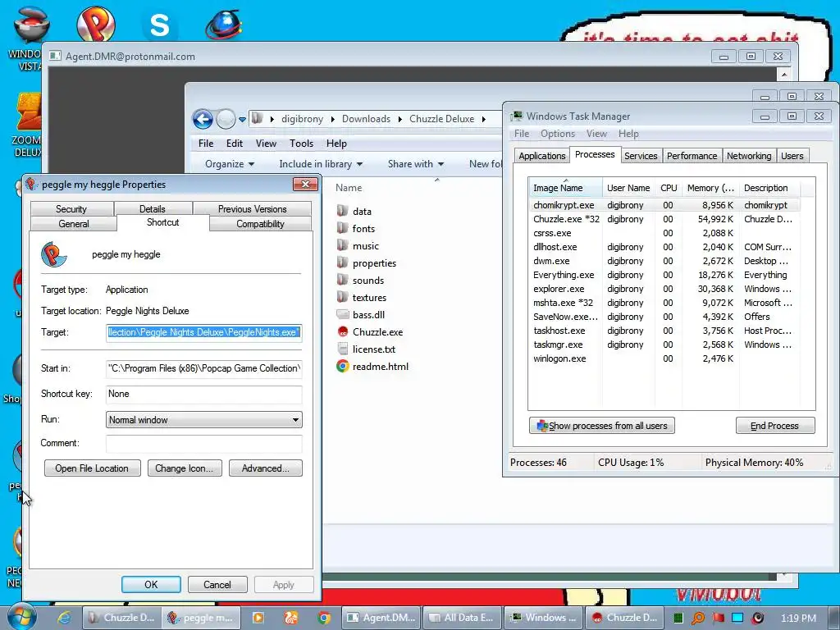Switch to the Details tab

[x=152, y=209]
